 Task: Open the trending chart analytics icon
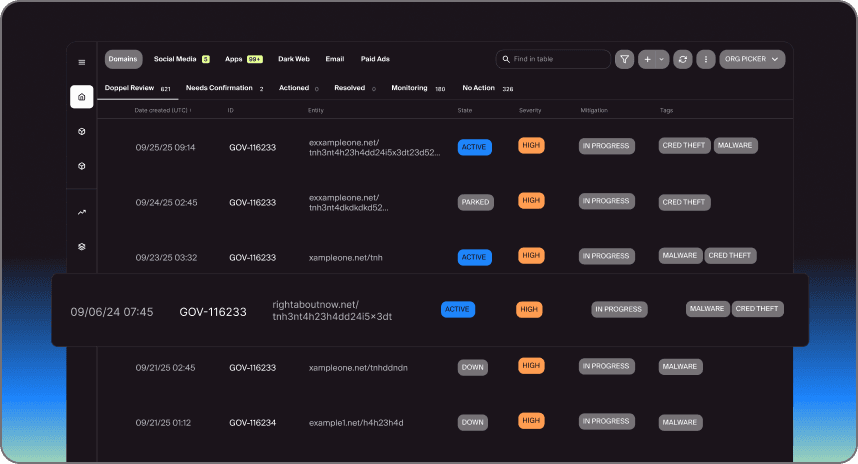[x=82, y=212]
